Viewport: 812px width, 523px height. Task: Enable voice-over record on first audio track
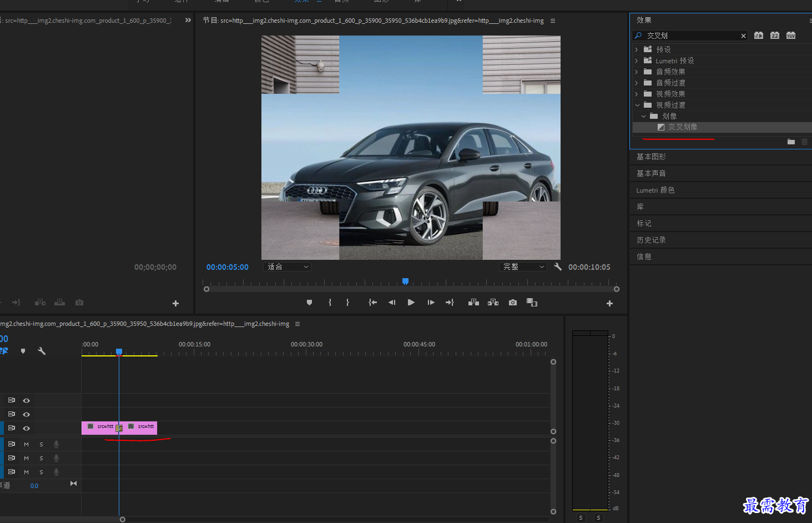(56, 444)
